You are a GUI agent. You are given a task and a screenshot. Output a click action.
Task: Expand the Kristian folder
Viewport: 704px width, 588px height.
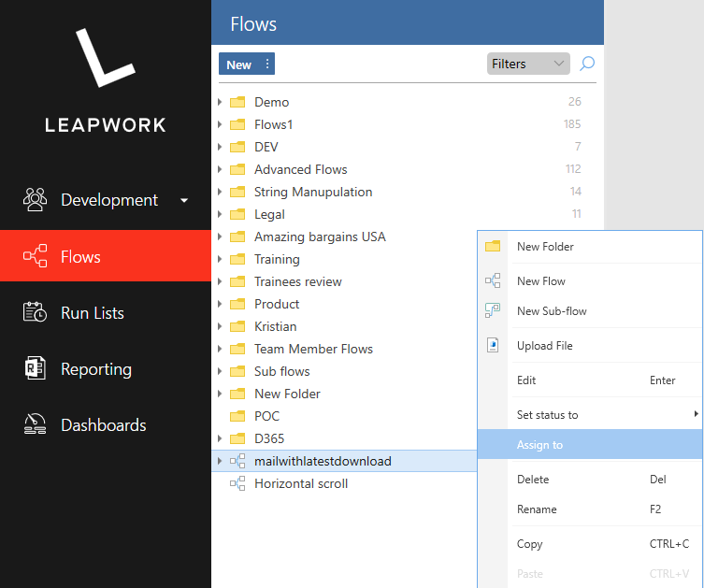220,326
